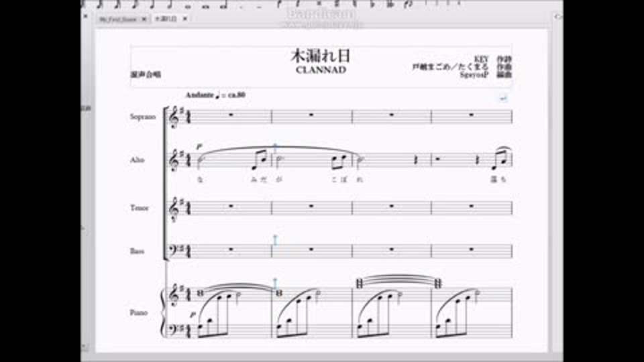Viewport: 644px width, 362px height.
Task: Select the Tenor staff label
Action: coord(140,208)
